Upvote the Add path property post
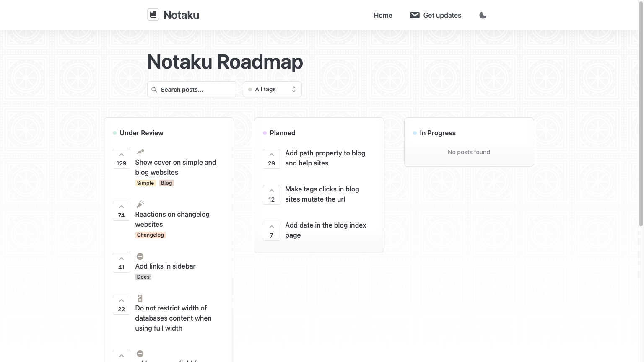This screenshot has width=644, height=362. click(x=272, y=159)
